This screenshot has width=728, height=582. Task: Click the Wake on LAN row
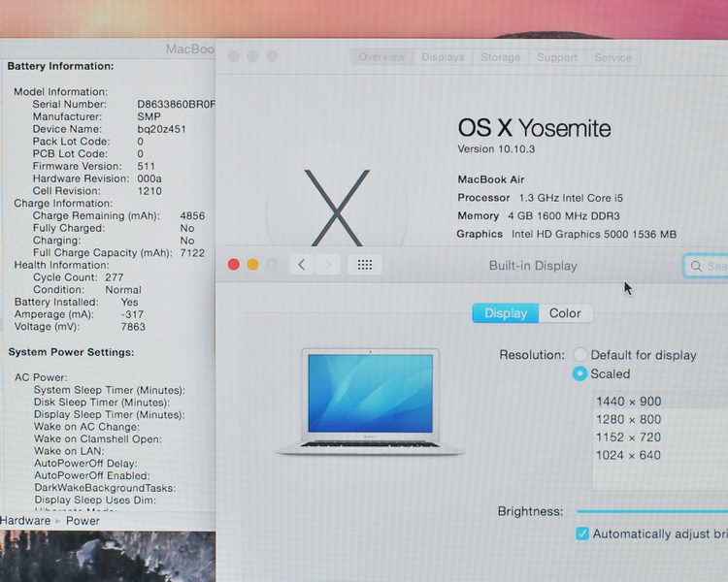coord(69,451)
